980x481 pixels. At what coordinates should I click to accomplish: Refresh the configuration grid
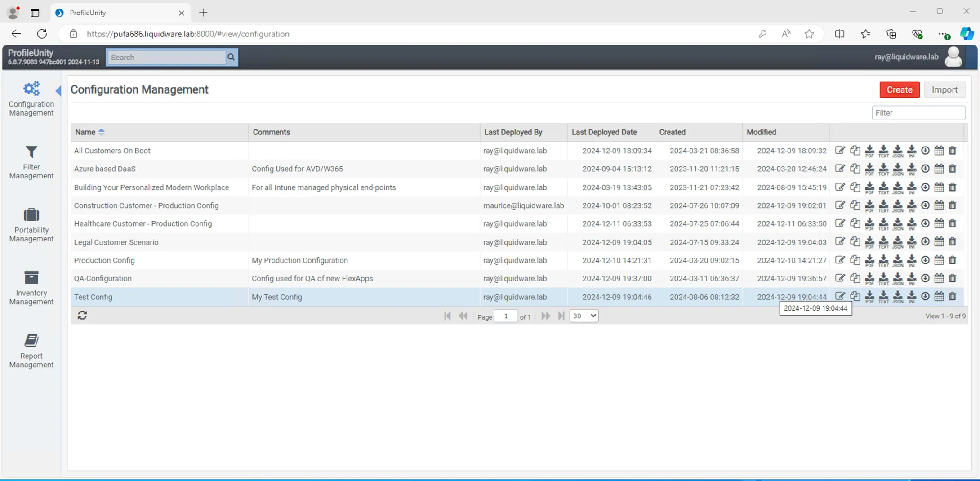pyautogui.click(x=82, y=316)
